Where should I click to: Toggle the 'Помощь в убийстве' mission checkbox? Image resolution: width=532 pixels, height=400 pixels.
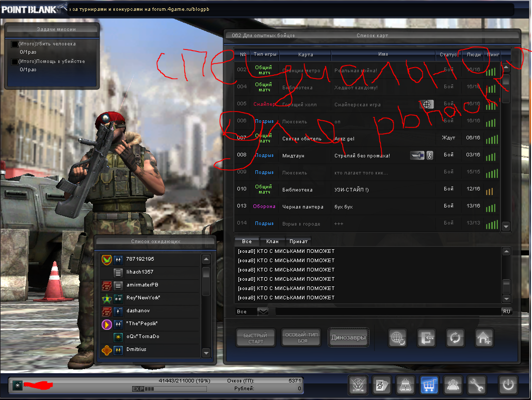(x=14, y=62)
